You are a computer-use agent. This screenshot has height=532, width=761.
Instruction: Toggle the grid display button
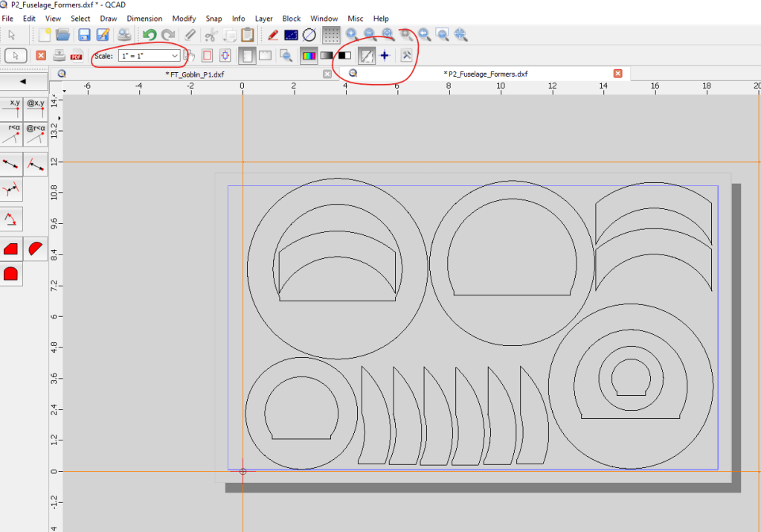coord(332,34)
